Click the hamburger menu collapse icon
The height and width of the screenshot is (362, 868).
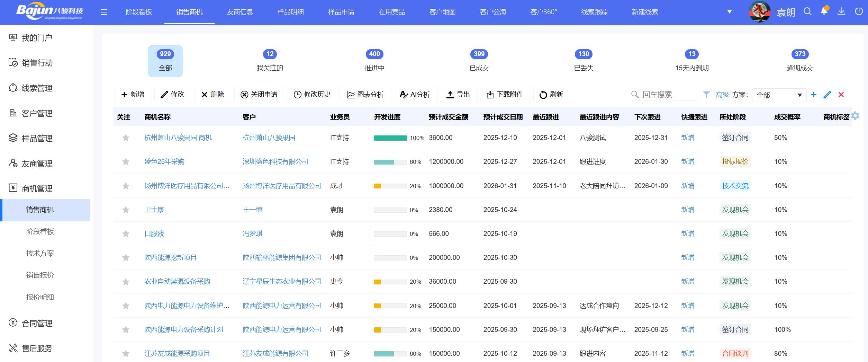tap(104, 12)
